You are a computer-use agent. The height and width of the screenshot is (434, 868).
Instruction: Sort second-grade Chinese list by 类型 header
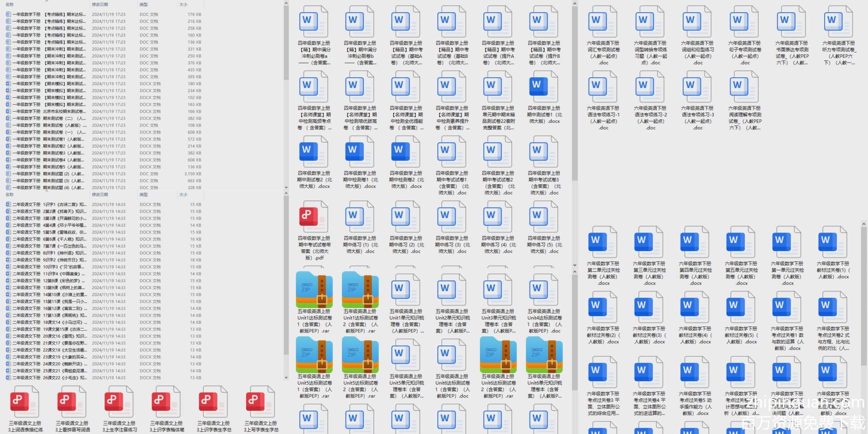[144, 195]
